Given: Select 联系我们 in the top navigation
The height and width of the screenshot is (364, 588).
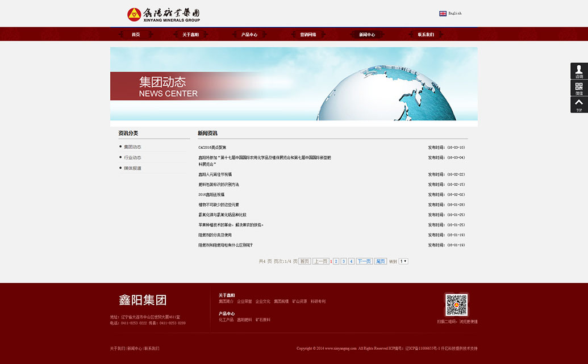Looking at the screenshot, I should pyautogui.click(x=426, y=35).
